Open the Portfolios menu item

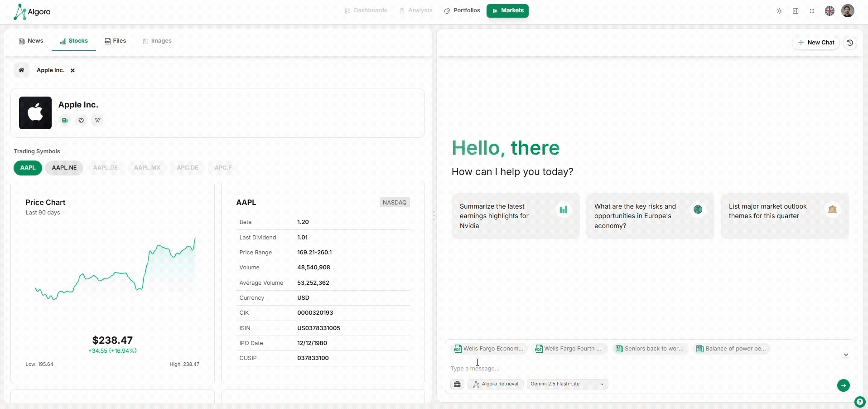(462, 10)
